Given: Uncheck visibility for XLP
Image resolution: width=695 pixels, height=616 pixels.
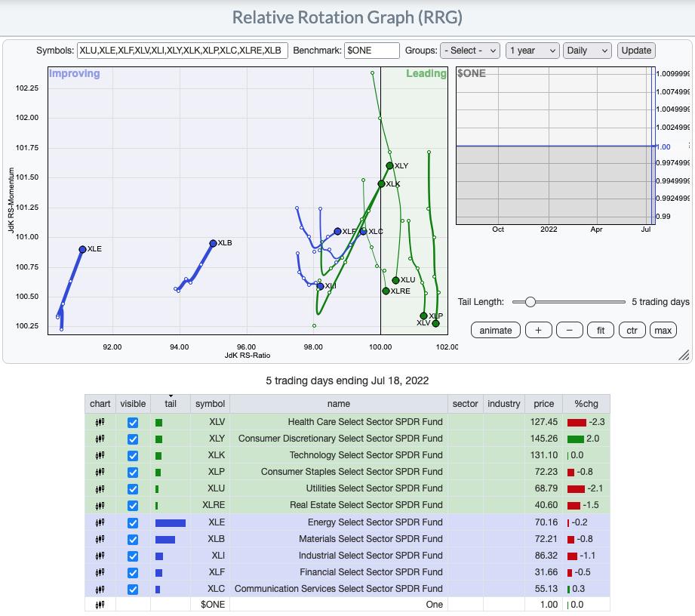Looking at the screenshot, I should [133, 473].
